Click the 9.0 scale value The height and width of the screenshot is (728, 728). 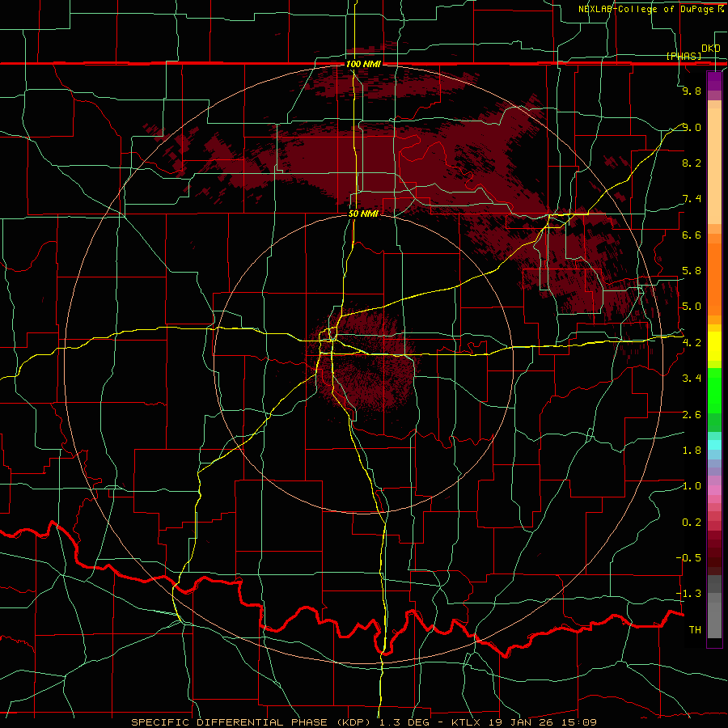[x=692, y=127]
